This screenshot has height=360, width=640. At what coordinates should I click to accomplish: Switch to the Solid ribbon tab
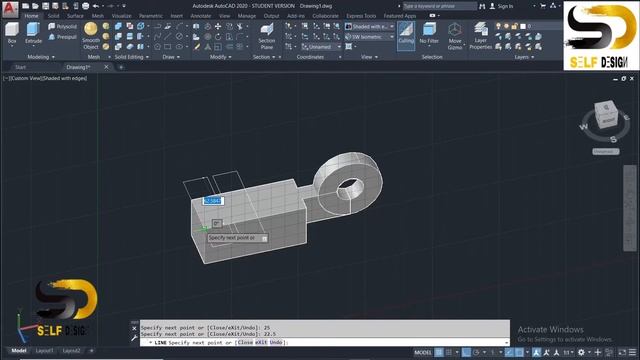point(53,16)
